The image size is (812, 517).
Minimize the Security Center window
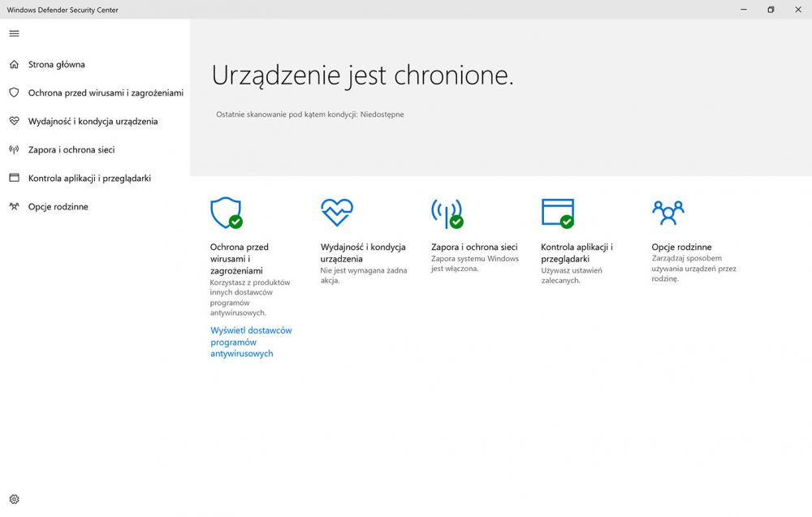coord(744,9)
